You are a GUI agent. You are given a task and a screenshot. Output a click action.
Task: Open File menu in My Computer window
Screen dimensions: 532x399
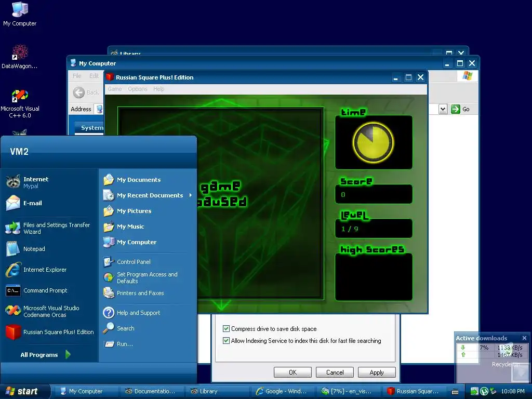pyautogui.click(x=77, y=76)
